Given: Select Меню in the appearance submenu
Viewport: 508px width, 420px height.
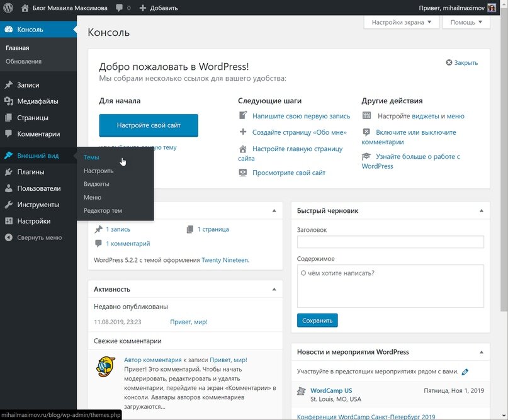Looking at the screenshot, I should tap(93, 197).
